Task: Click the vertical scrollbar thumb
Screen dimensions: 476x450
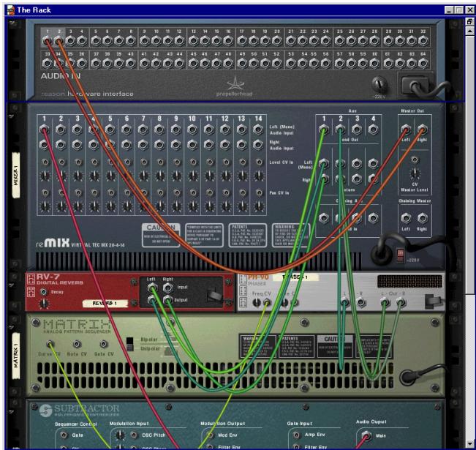Action: pyautogui.click(x=469, y=165)
